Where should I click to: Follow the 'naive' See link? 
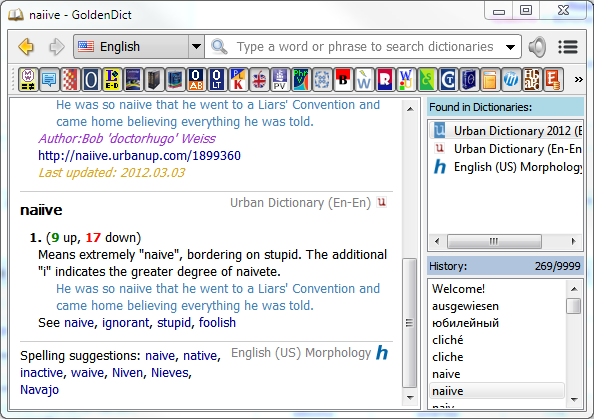click(x=79, y=323)
